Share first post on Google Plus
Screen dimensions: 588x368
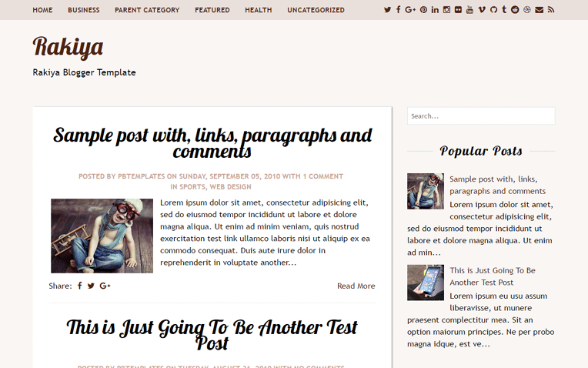105,286
